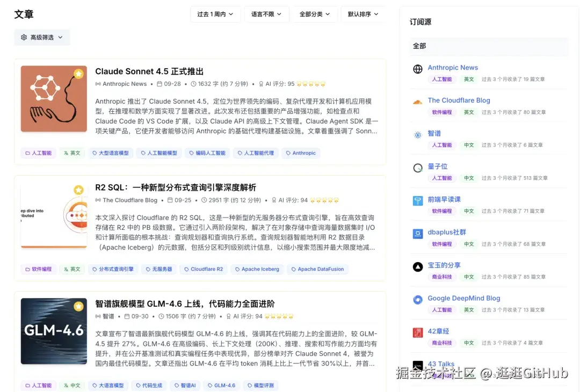The width and height of the screenshot is (580, 392).
Task: Click the 智谱 source icon
Action: (417, 133)
